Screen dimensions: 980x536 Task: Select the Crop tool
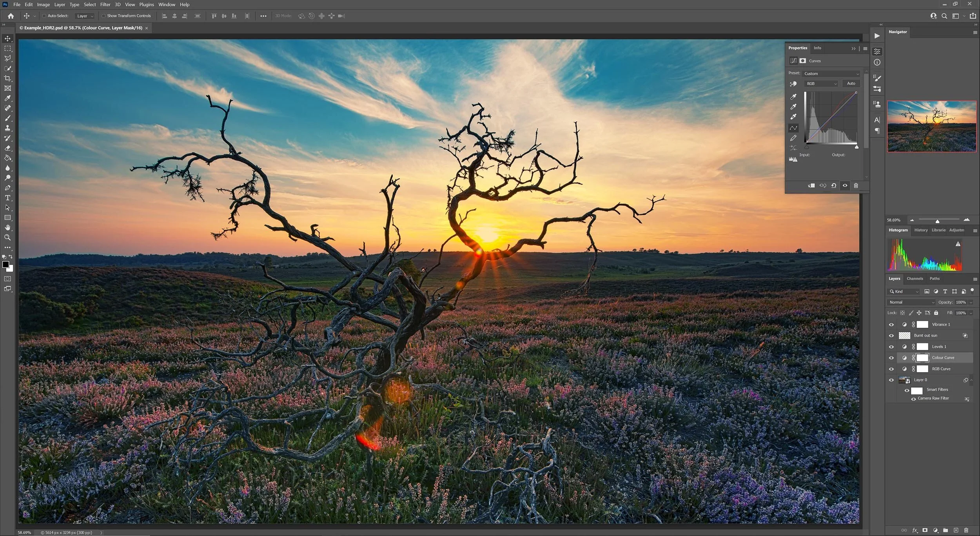[7, 78]
